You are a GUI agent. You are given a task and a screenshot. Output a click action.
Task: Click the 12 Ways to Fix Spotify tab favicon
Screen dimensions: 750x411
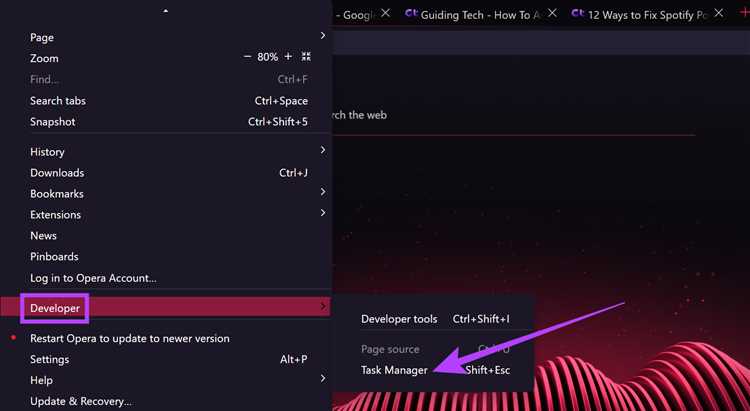coord(578,14)
